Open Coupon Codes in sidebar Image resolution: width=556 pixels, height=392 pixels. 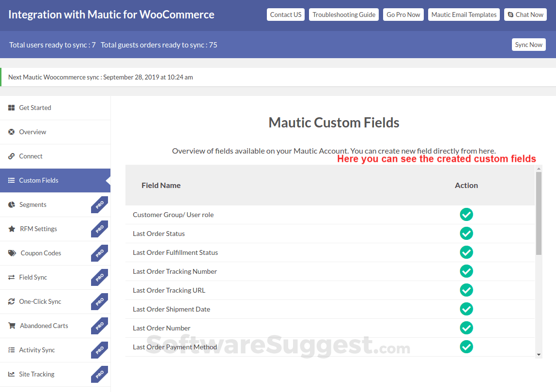pyautogui.click(x=55, y=253)
